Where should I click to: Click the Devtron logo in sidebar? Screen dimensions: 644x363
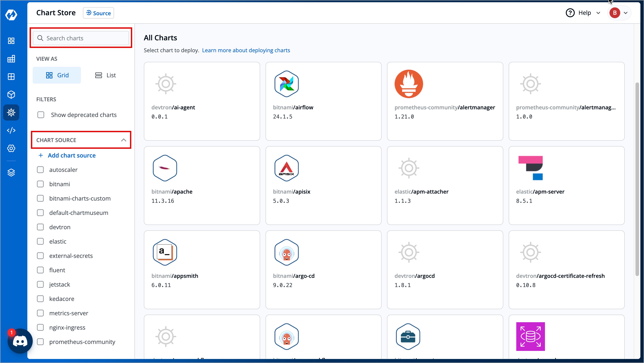[11, 15]
